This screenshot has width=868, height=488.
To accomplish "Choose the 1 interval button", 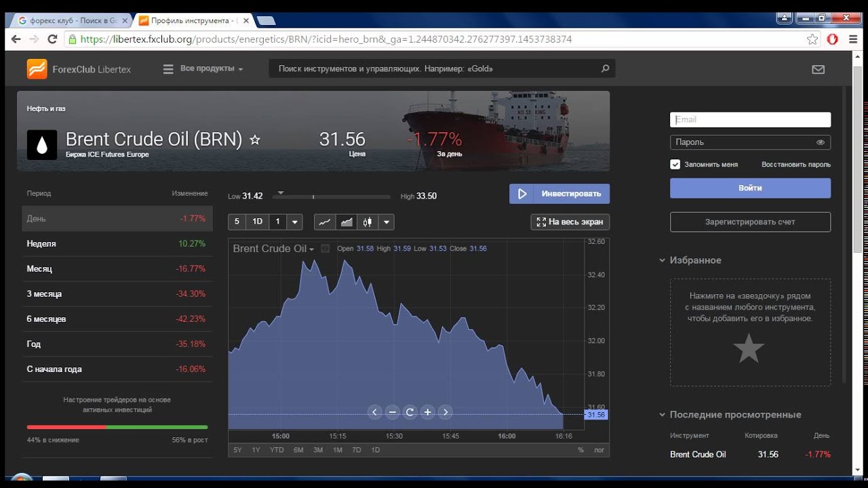I will pyautogui.click(x=277, y=222).
